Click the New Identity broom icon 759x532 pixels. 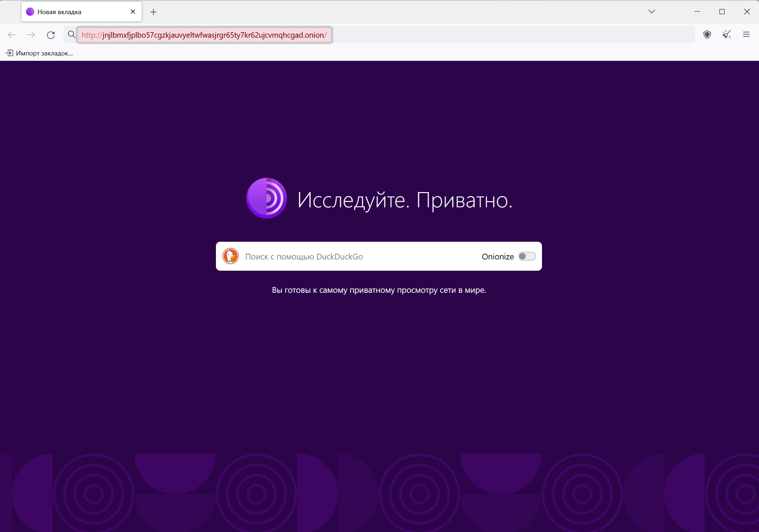726,34
